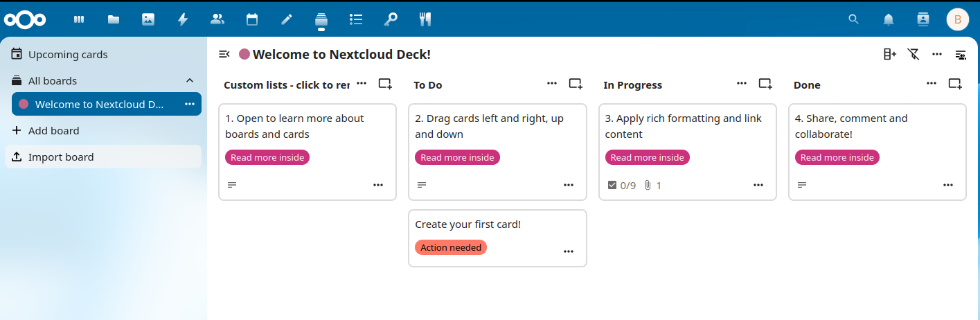Select Upcoming cards in sidebar
The image size is (980, 320).
tap(103, 54)
